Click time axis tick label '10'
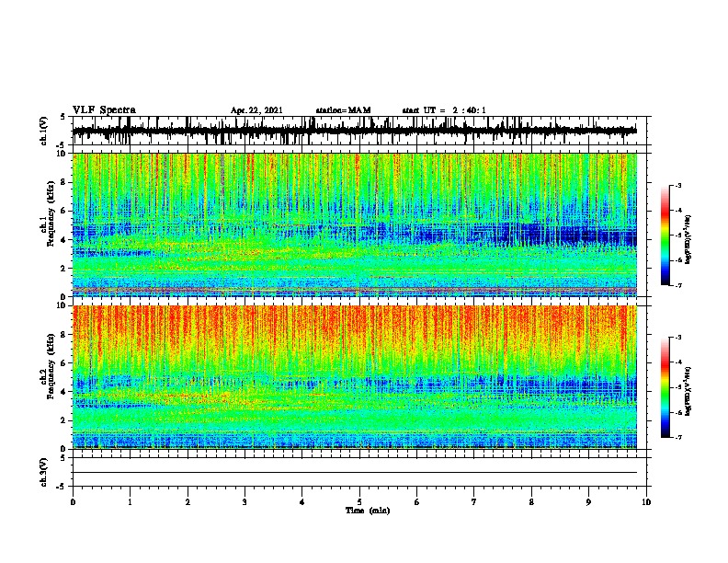728x563 pixels. (x=646, y=502)
